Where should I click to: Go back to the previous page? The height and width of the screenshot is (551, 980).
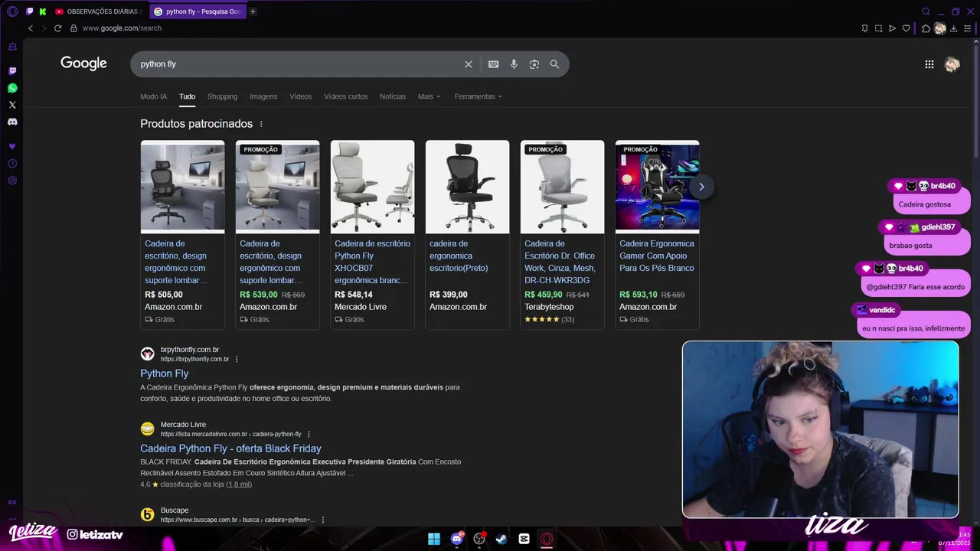(31, 28)
